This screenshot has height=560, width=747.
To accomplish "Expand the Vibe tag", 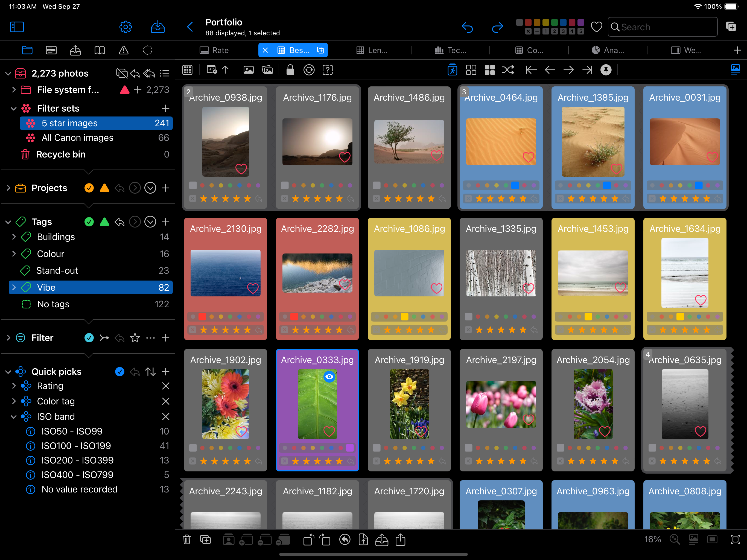I will [14, 287].
